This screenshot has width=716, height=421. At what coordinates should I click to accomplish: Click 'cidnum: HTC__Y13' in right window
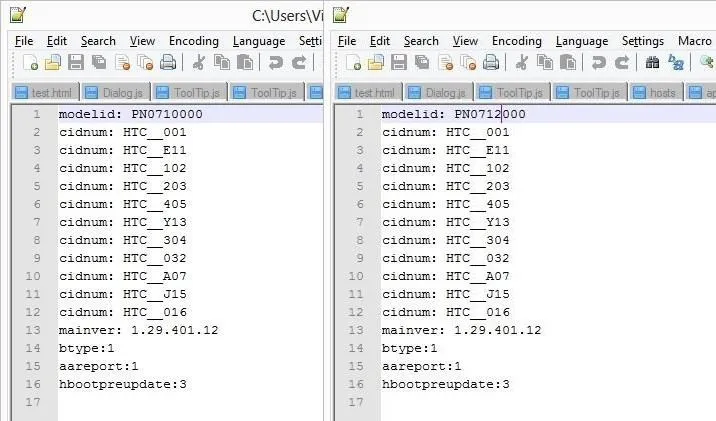[x=445, y=222]
